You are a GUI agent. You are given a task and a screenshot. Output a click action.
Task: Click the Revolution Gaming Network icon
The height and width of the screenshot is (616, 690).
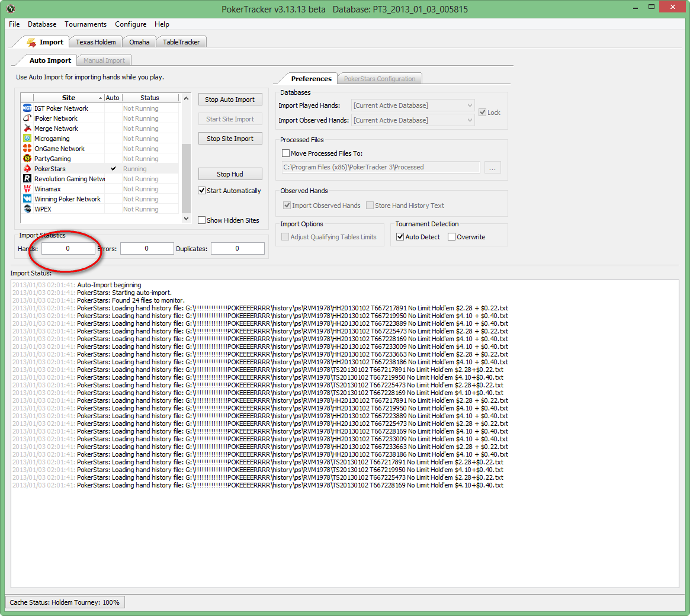pos(27,179)
